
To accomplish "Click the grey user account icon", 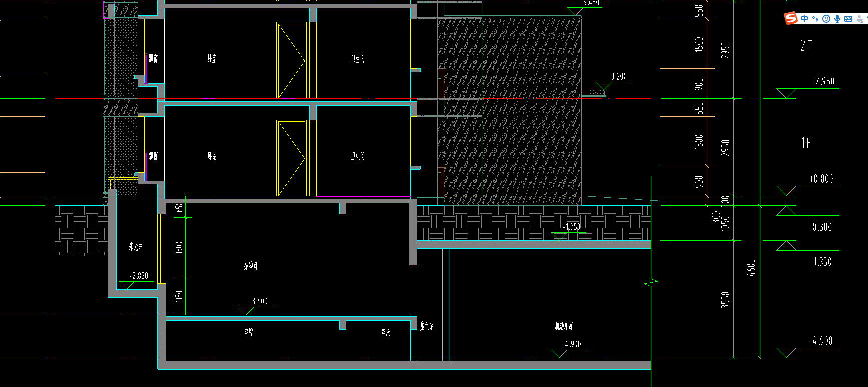I will click(x=860, y=19).
